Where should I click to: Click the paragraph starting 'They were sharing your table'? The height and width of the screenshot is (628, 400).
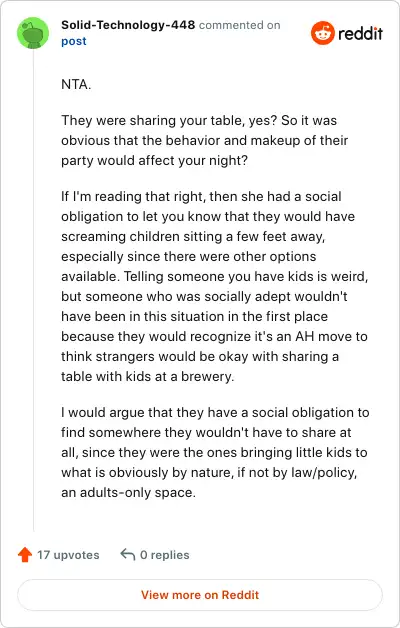click(x=205, y=140)
